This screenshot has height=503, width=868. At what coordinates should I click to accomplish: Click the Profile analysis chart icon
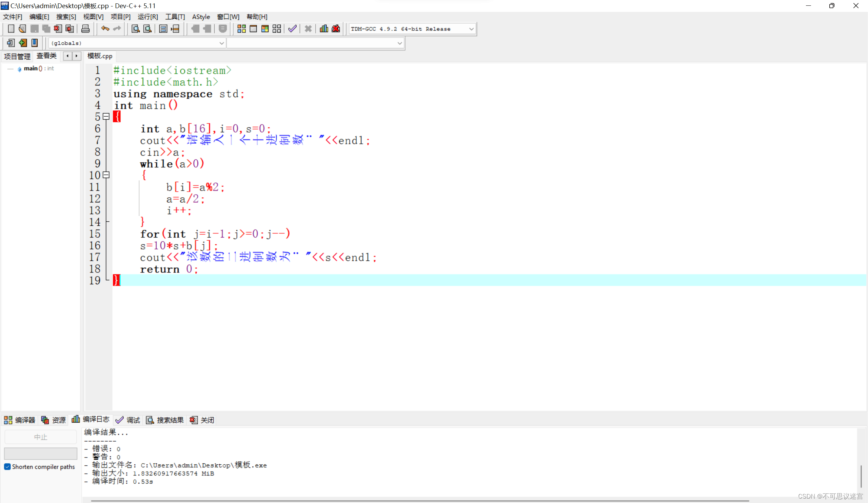324,29
